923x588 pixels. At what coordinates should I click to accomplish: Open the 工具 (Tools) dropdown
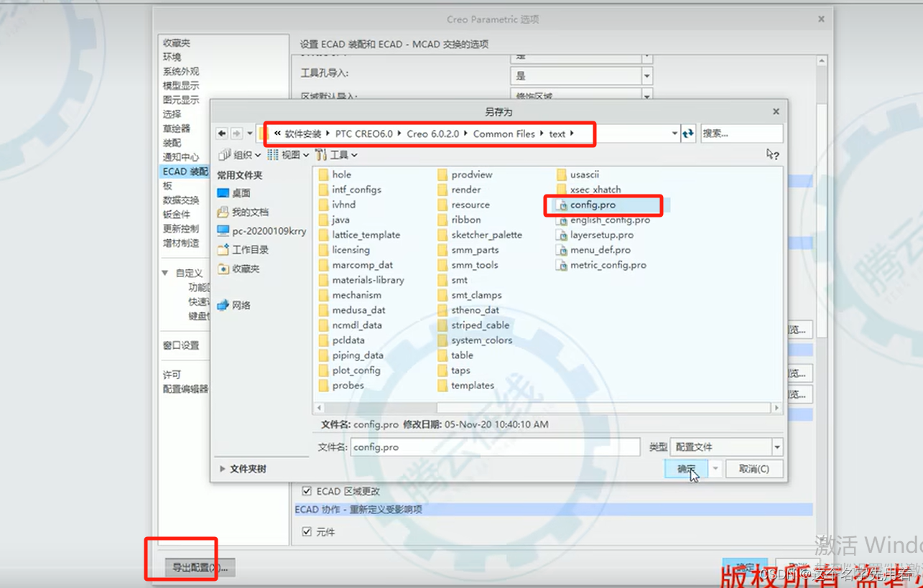tap(336, 154)
